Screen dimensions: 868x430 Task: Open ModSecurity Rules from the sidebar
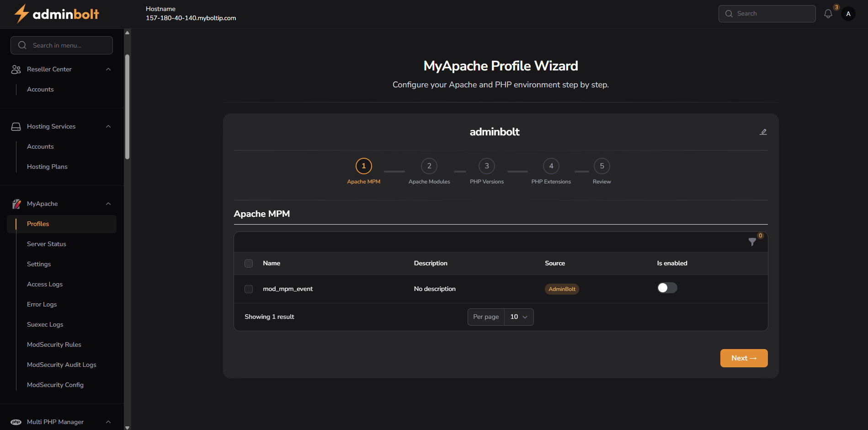tap(54, 344)
